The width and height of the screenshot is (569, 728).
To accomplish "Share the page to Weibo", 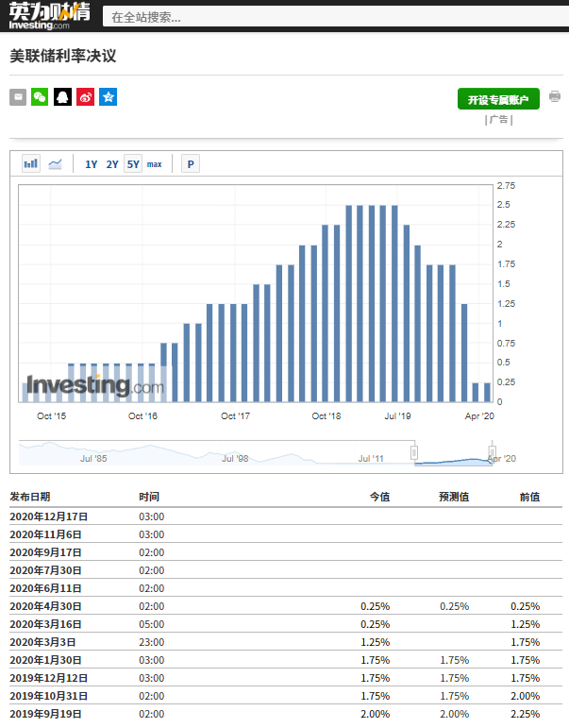I will click(x=85, y=97).
